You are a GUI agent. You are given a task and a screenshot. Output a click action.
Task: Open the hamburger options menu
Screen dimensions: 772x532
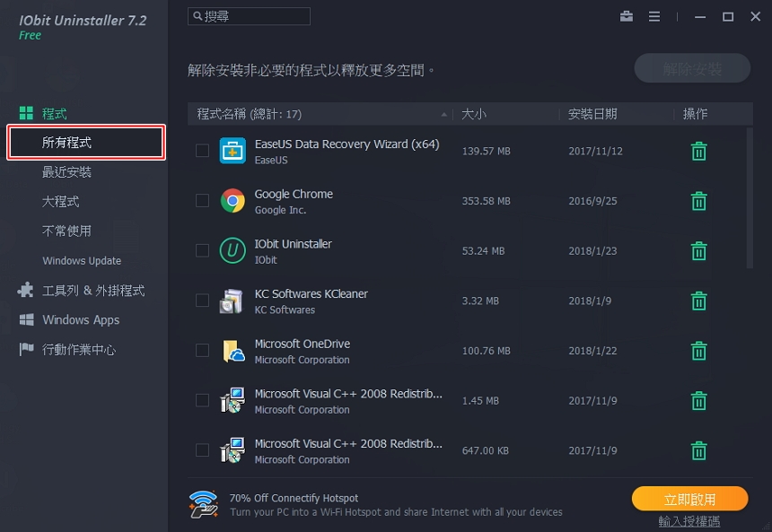point(654,16)
